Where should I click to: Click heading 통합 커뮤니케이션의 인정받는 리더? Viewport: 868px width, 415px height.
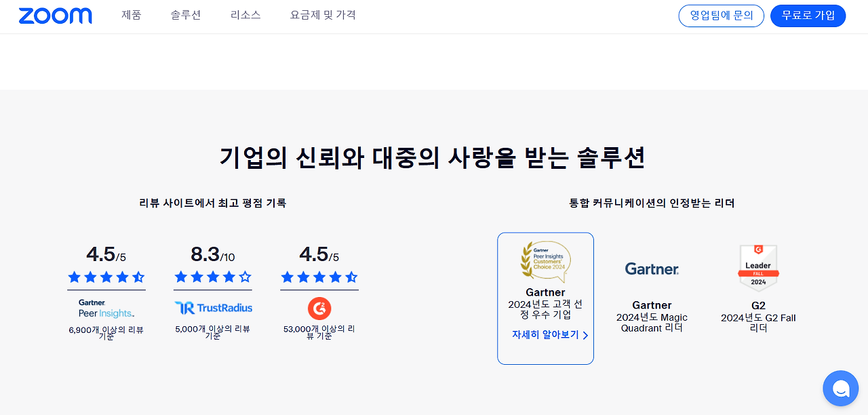tap(652, 203)
